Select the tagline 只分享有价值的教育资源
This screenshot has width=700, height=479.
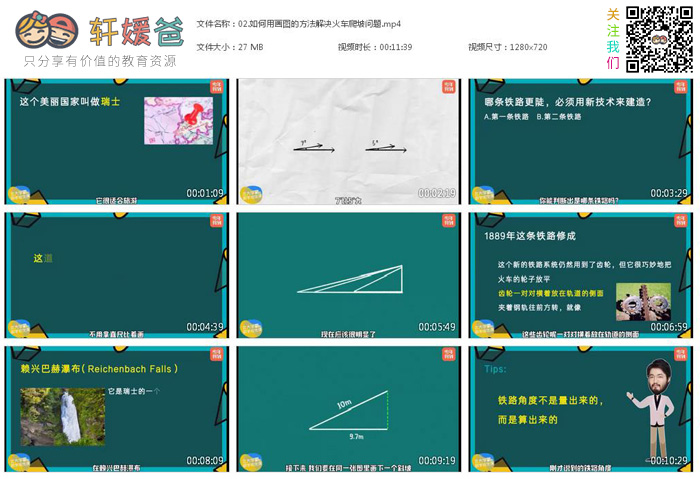(100, 61)
